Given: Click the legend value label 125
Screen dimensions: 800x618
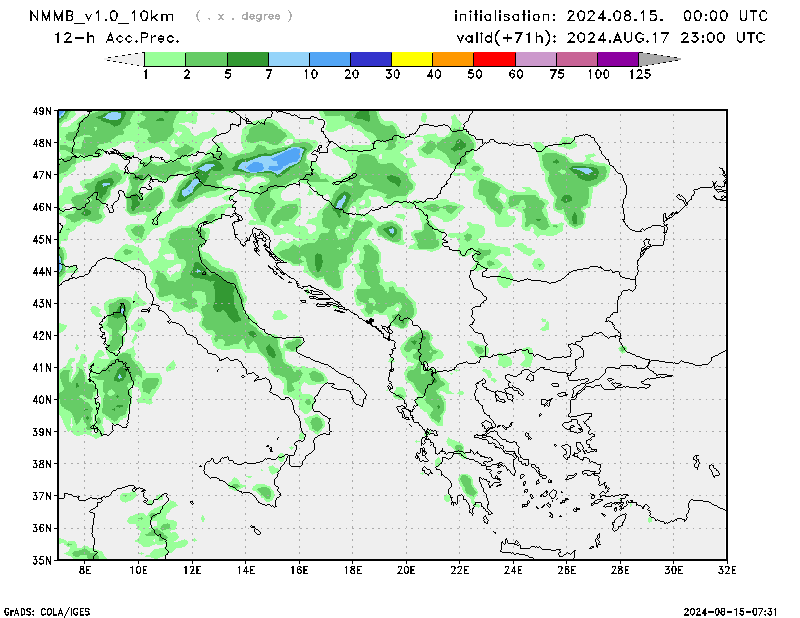Looking at the screenshot, I should (x=640, y=75).
